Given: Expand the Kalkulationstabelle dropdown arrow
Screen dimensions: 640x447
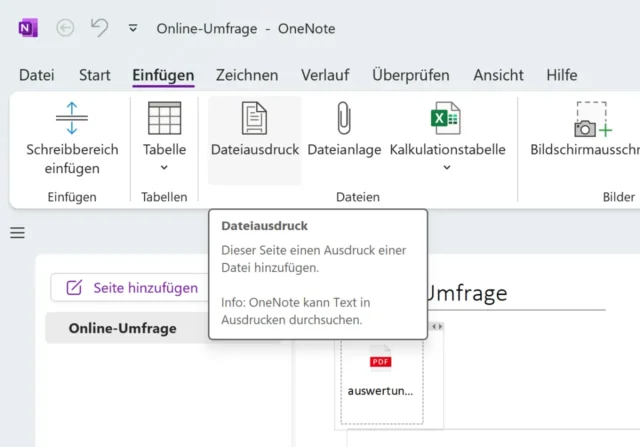Looking at the screenshot, I should pos(447,167).
